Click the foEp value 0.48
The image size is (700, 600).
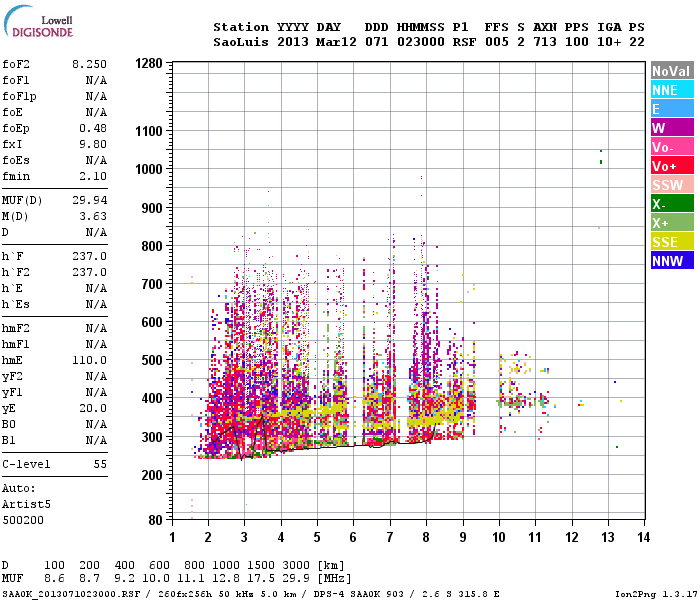click(x=93, y=128)
